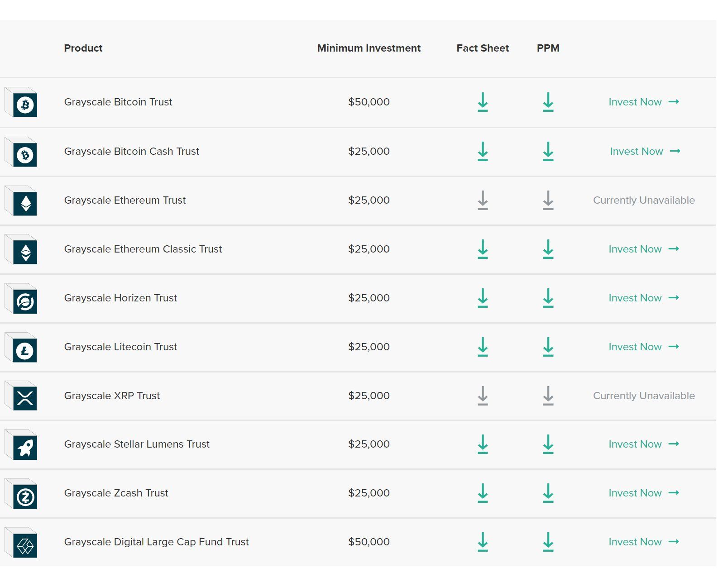Invest Now in Bitcoin Cash Trust
The height and width of the screenshot is (587, 728).
coord(645,151)
